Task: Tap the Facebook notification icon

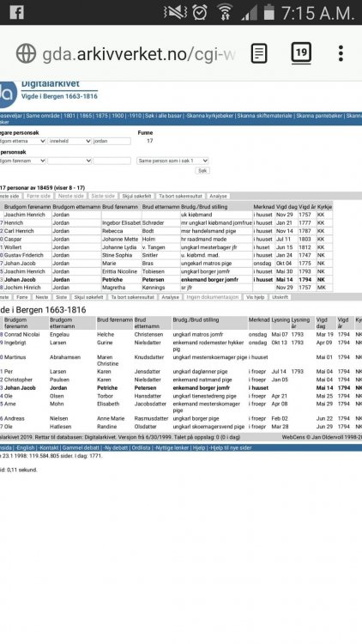Action: pos(17,12)
